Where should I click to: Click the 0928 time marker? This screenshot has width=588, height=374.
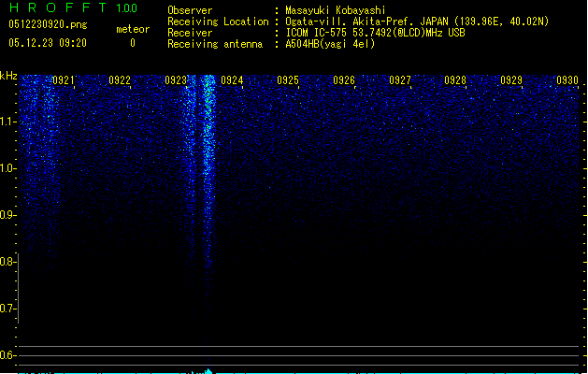click(455, 80)
